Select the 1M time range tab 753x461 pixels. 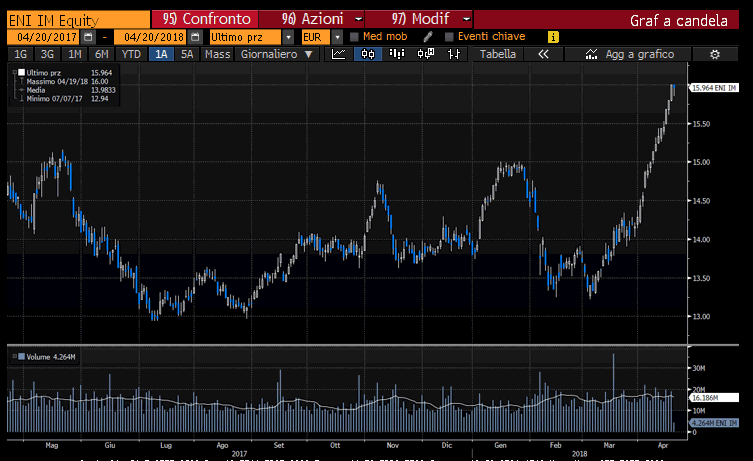[74, 54]
